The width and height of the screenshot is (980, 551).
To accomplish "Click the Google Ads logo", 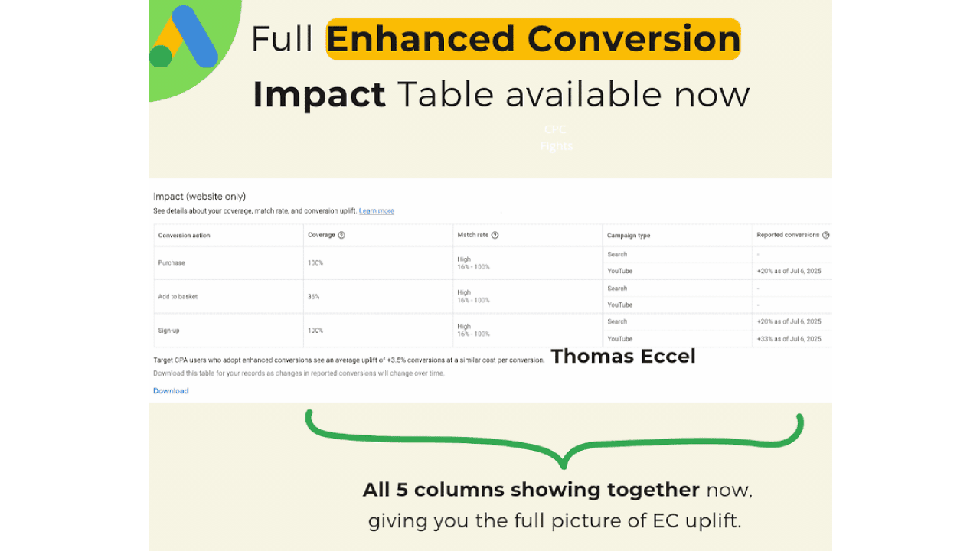I will (185, 38).
